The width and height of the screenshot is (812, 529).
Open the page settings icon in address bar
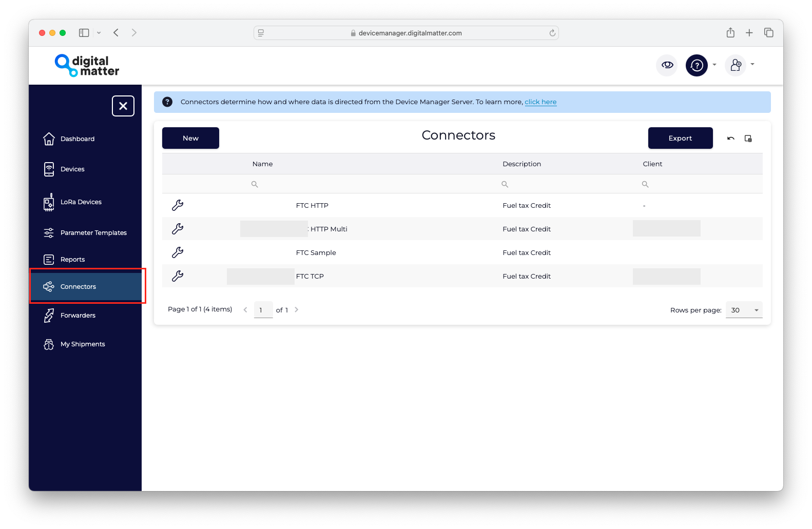261,33
